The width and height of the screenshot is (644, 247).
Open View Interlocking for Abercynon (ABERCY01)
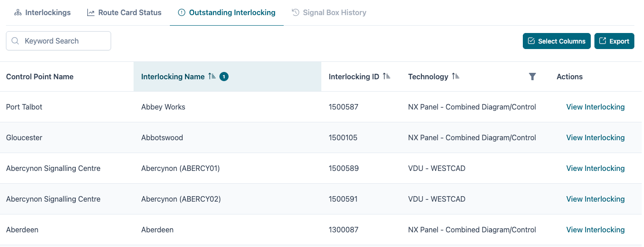click(595, 168)
